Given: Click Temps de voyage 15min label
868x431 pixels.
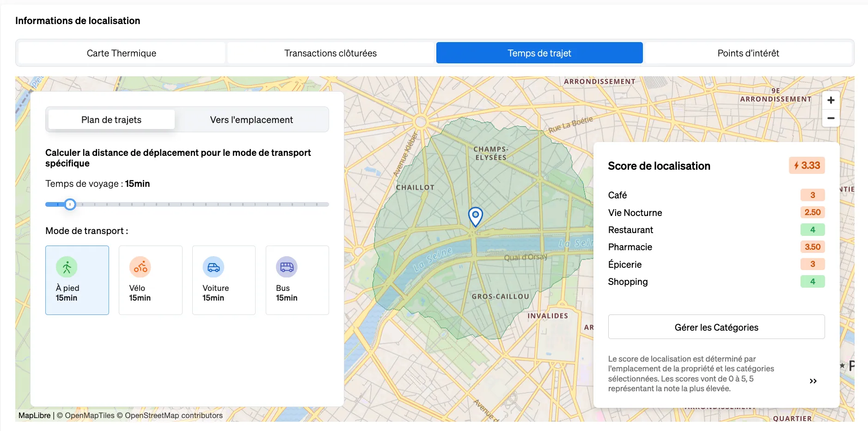Looking at the screenshot, I should [98, 184].
